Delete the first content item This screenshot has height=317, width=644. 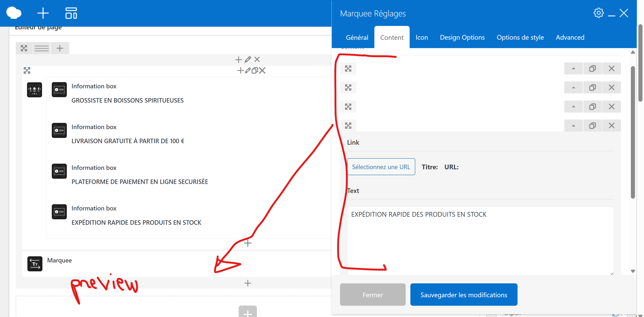[x=612, y=68]
